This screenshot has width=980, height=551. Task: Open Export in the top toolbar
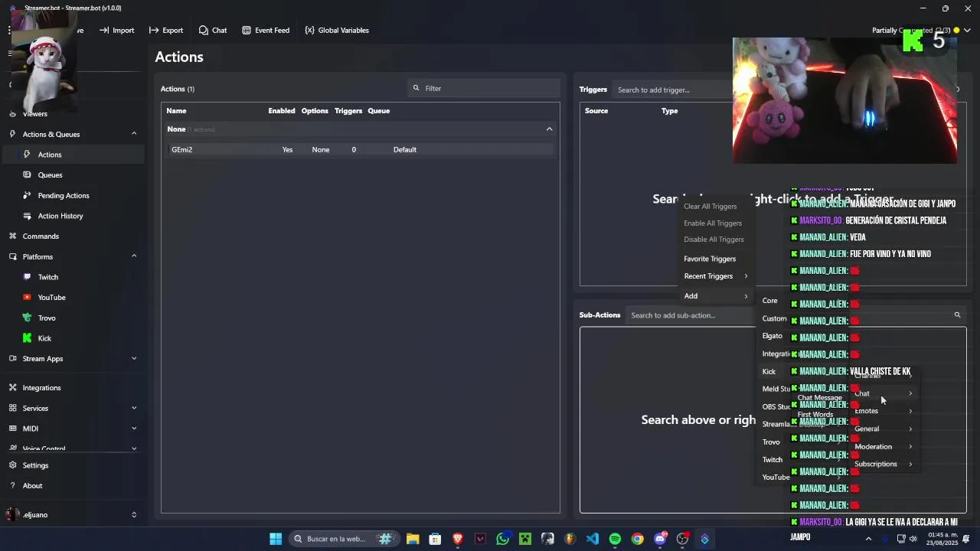coord(165,31)
